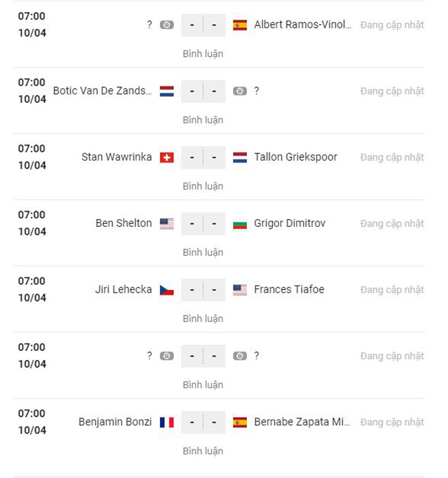Open Bình luận under Bonzi vs Zapata match
This screenshot has height=478, width=448.
tap(203, 451)
